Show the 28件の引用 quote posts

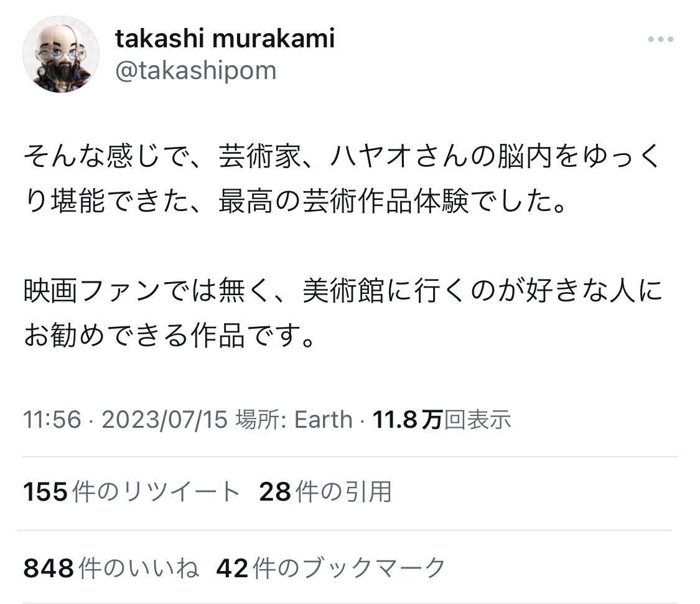(325, 492)
